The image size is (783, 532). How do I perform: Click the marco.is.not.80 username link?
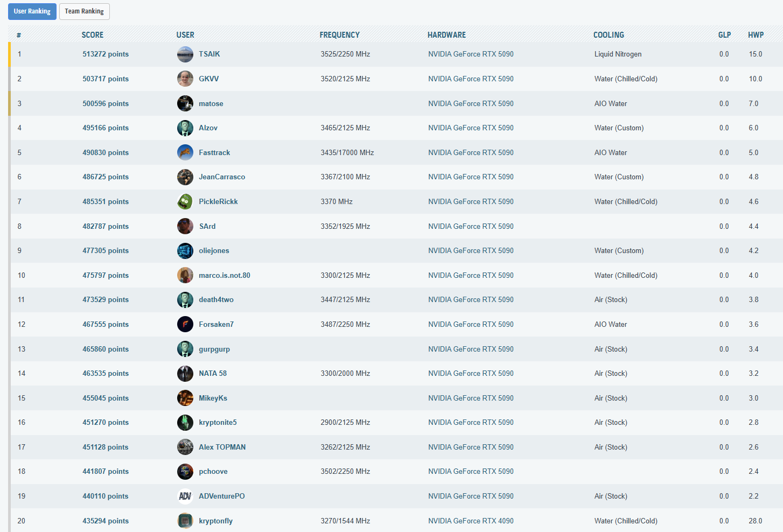[224, 275]
